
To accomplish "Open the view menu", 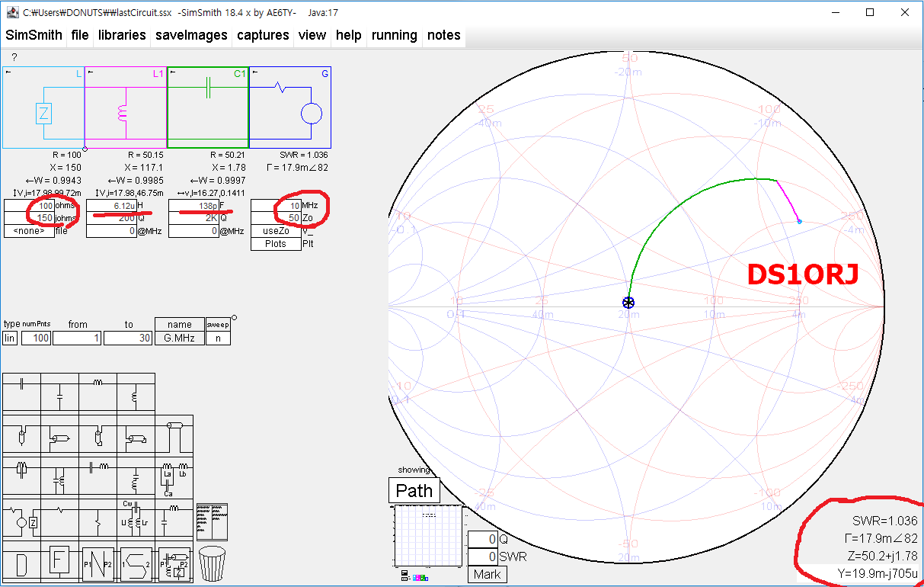I will coord(312,35).
